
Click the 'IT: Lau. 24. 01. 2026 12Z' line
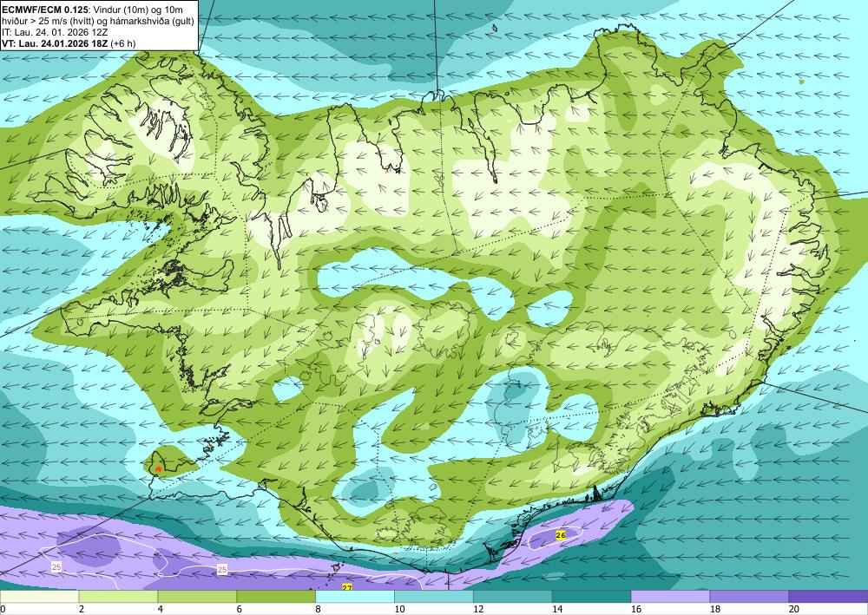coord(55,32)
